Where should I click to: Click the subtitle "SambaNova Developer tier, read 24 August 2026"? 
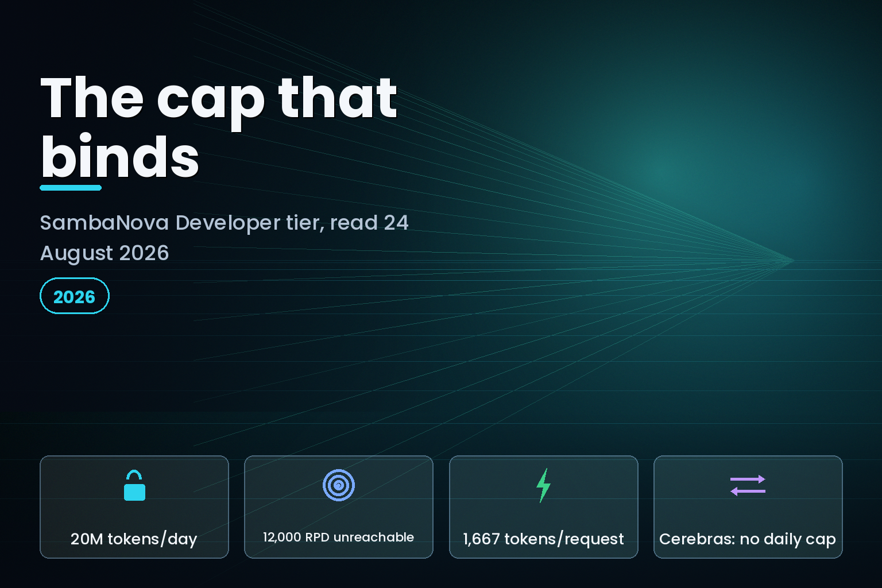(224, 238)
